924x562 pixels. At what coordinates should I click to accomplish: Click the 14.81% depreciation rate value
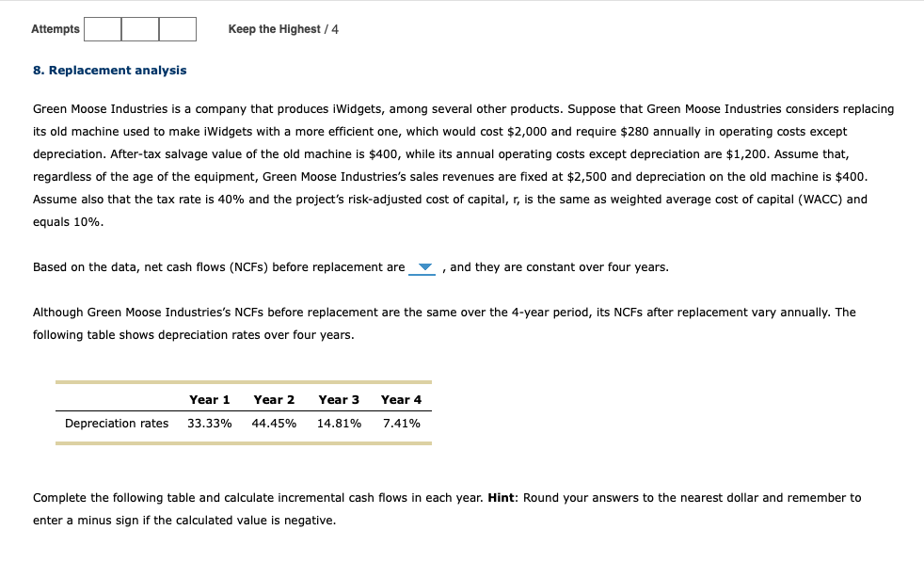tap(338, 423)
